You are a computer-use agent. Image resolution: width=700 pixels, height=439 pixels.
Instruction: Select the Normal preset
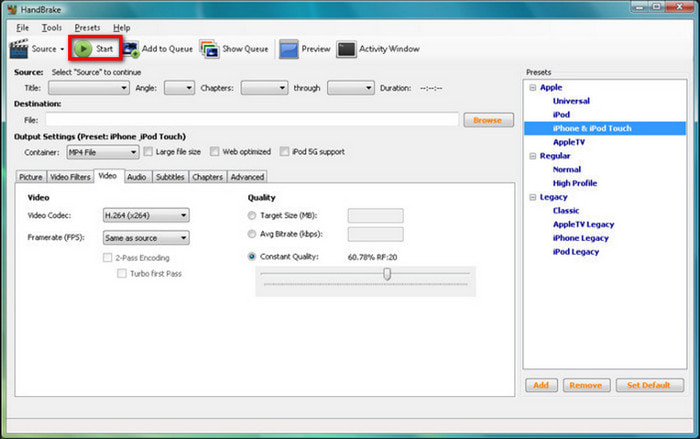(x=567, y=170)
